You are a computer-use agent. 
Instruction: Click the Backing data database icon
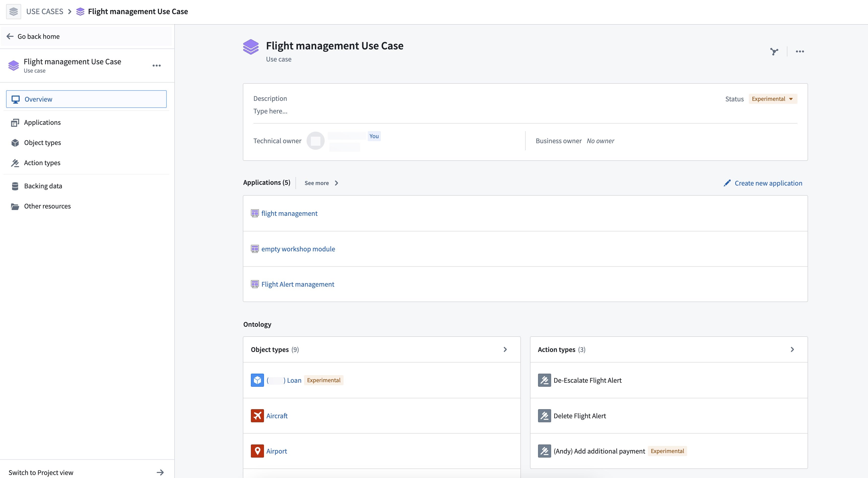pyautogui.click(x=15, y=186)
